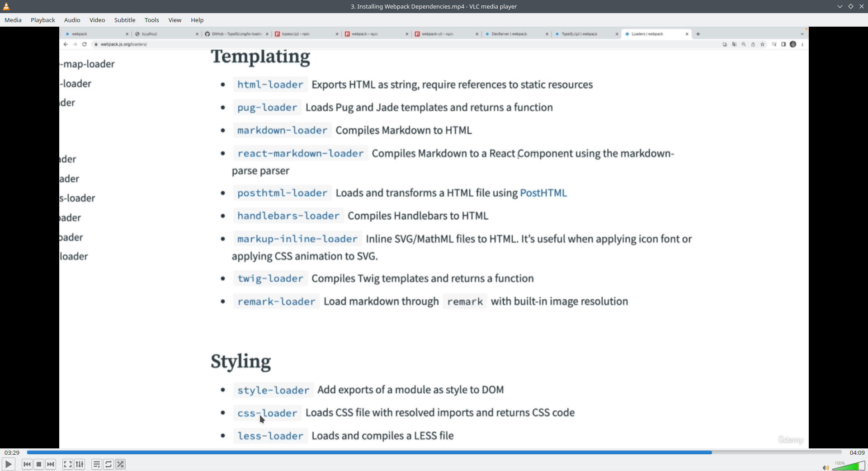The image size is (868, 471).
Task: Click on the seek progress bar
Action: tap(434, 452)
